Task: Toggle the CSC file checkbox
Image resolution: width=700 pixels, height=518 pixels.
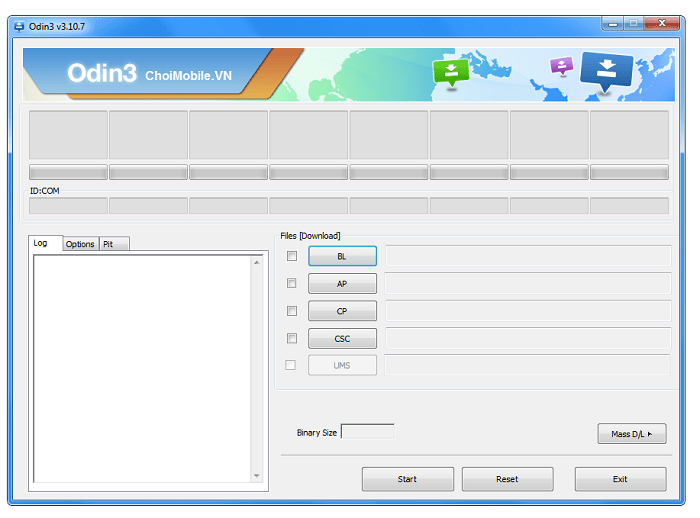Action: 291,338
